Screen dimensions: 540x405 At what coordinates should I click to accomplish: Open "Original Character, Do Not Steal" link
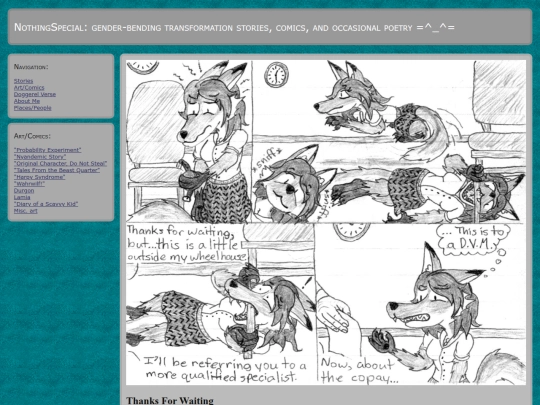tap(60, 163)
